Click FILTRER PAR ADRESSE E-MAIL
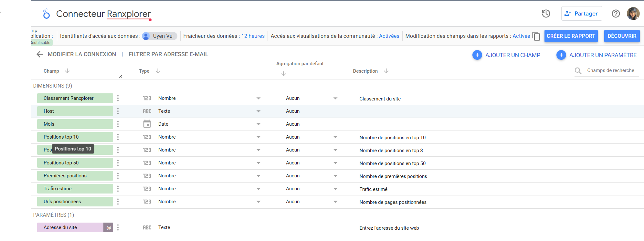The image size is (644, 241). click(x=168, y=54)
